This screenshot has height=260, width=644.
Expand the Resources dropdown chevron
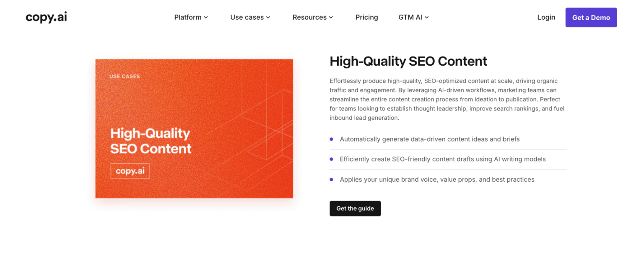tap(331, 18)
